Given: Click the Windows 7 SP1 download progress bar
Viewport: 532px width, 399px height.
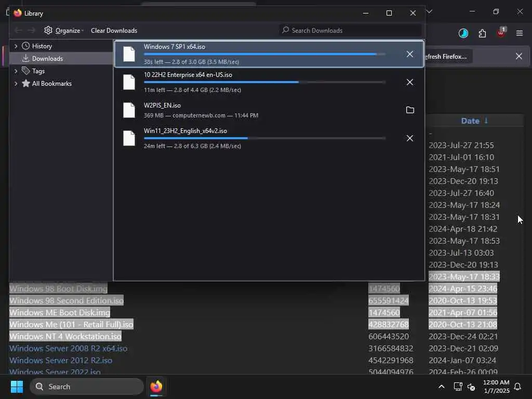Looking at the screenshot, I should pos(264,54).
